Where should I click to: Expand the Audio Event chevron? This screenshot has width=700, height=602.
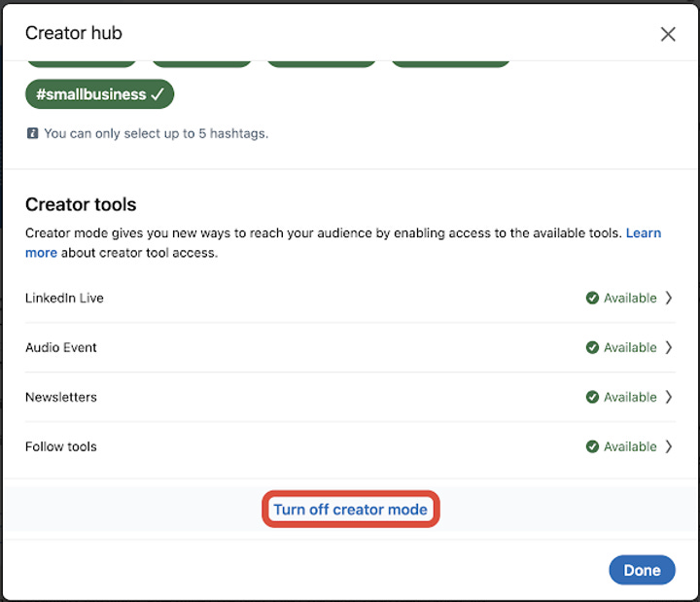tap(668, 347)
